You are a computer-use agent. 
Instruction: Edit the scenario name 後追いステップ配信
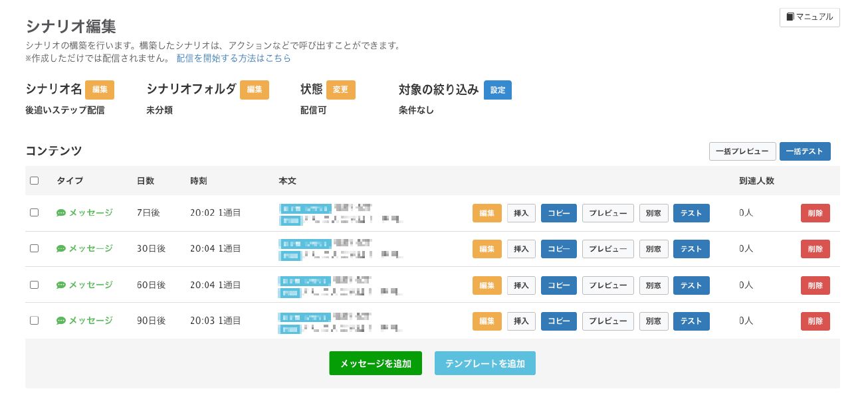(x=100, y=90)
